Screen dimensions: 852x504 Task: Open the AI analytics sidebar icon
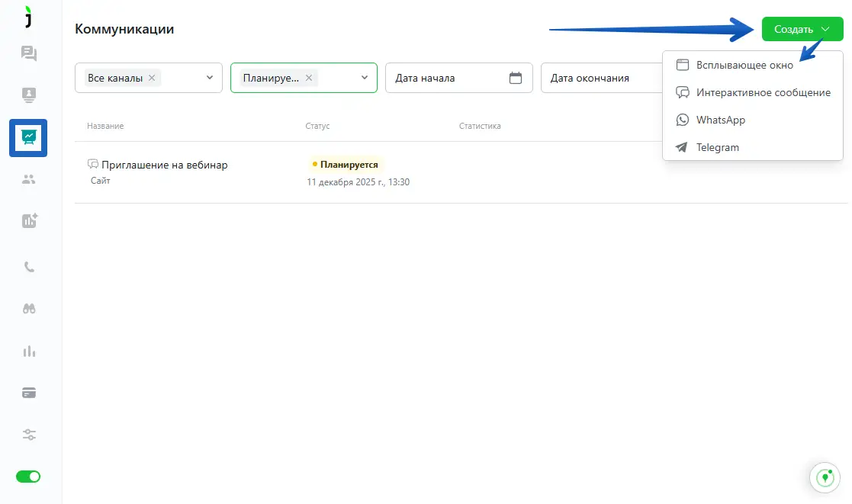(x=29, y=221)
